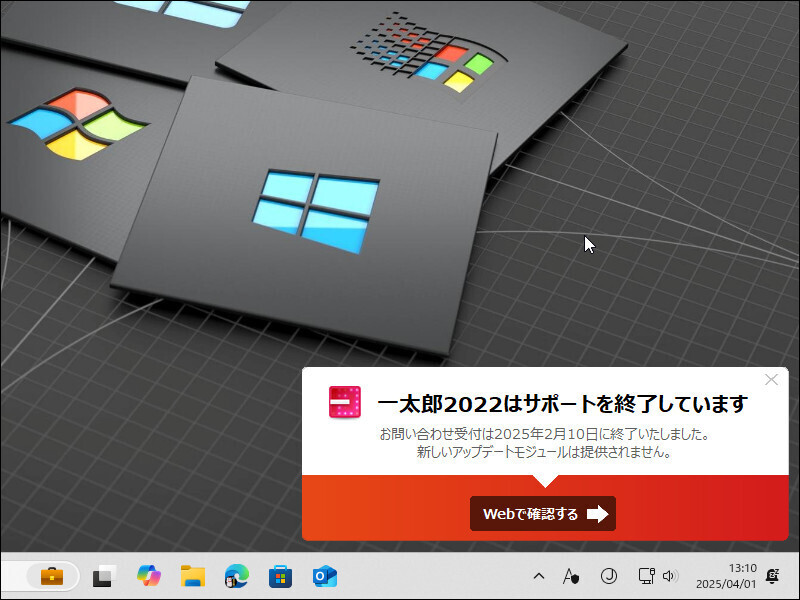Click the red 一太郎 app icon in notification
The height and width of the screenshot is (600, 800).
click(x=345, y=402)
